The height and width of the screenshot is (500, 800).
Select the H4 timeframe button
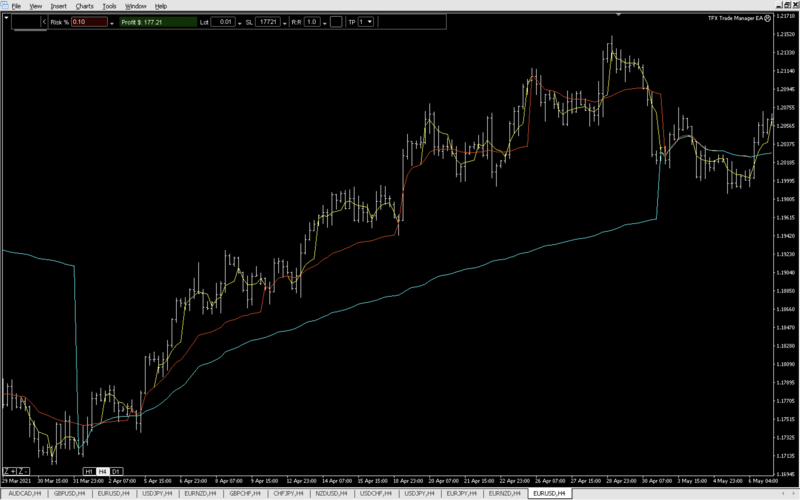click(103, 471)
